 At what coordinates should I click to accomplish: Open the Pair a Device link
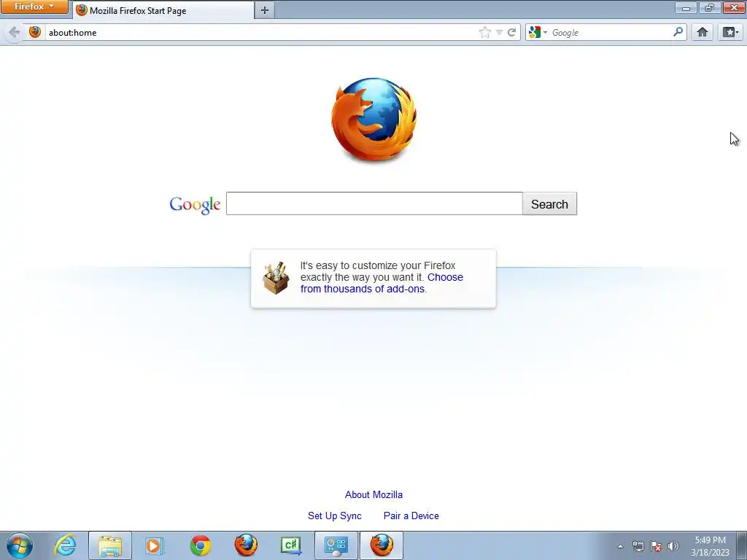pyautogui.click(x=411, y=516)
